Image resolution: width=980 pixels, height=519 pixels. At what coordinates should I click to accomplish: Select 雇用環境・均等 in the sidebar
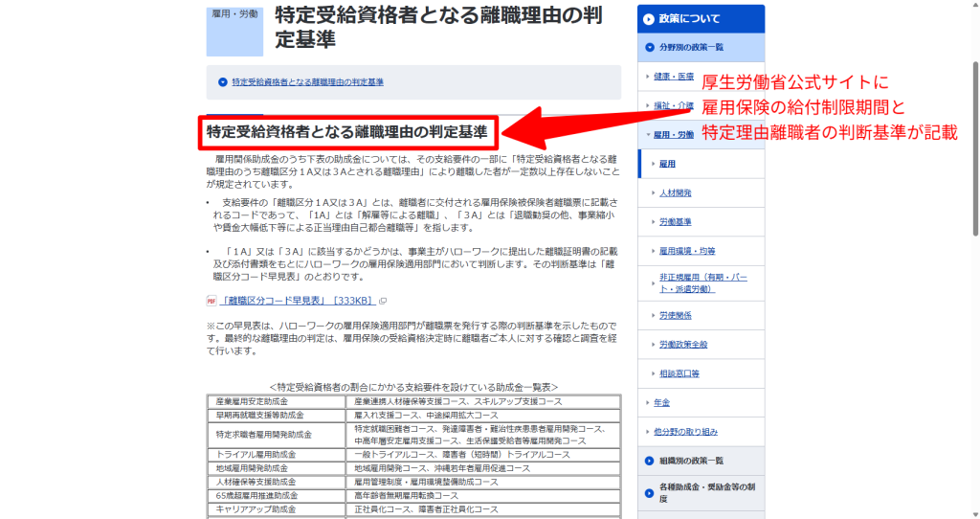[x=687, y=251]
